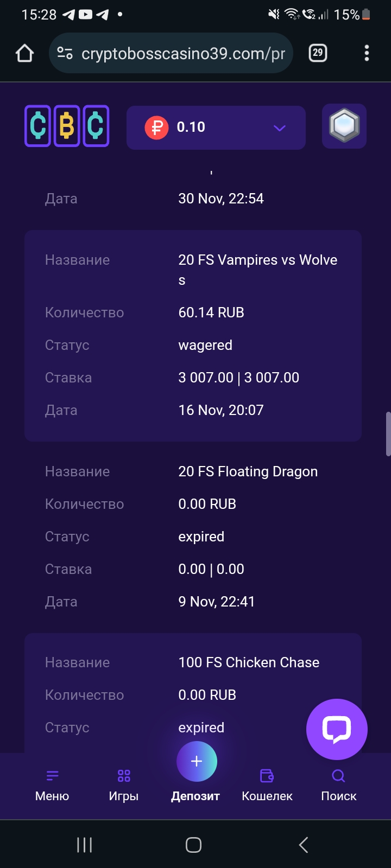Image resolution: width=391 pixels, height=868 pixels.
Task: Open the Кошелек wallet tab
Action: pos(267,784)
